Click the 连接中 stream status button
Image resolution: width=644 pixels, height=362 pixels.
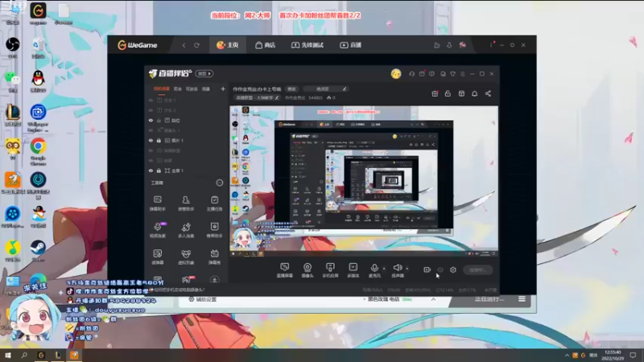click(477, 269)
